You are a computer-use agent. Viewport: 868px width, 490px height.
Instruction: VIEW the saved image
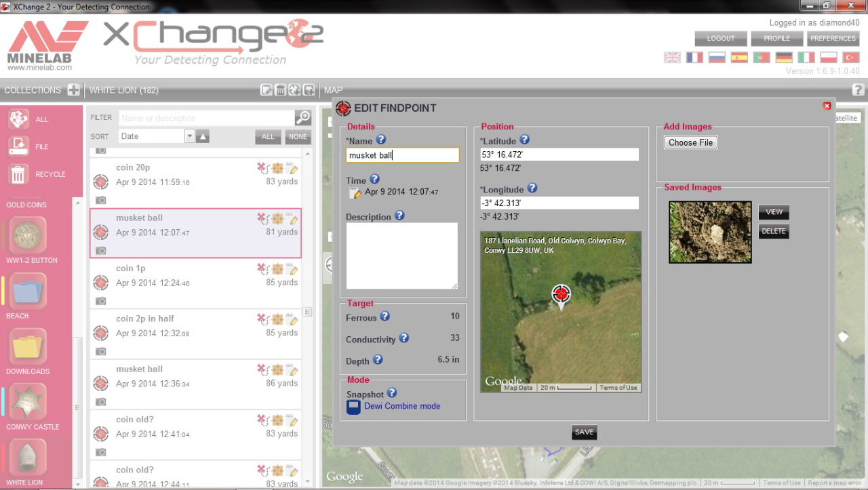(x=774, y=212)
